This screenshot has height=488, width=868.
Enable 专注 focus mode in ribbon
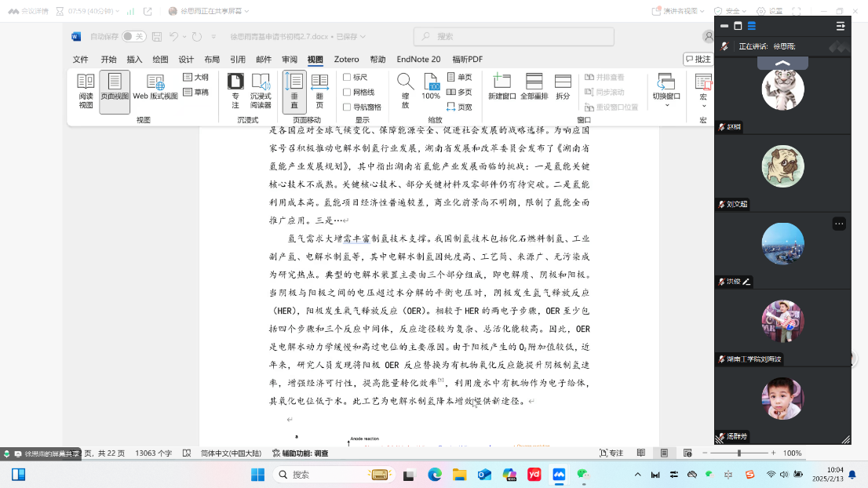tap(235, 91)
